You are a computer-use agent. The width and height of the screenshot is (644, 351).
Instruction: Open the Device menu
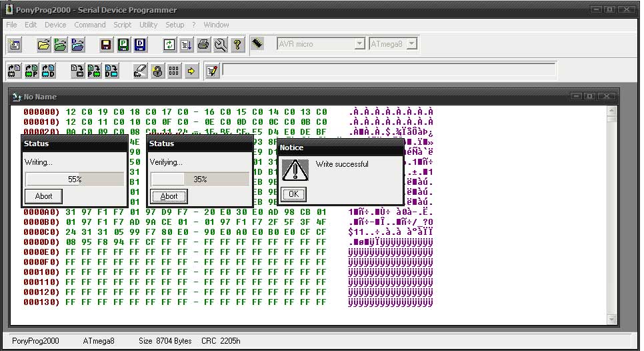pos(55,25)
